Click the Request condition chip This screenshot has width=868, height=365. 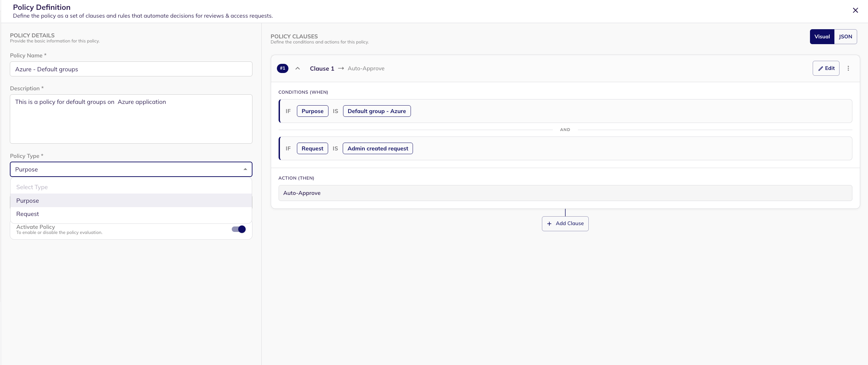click(x=312, y=148)
